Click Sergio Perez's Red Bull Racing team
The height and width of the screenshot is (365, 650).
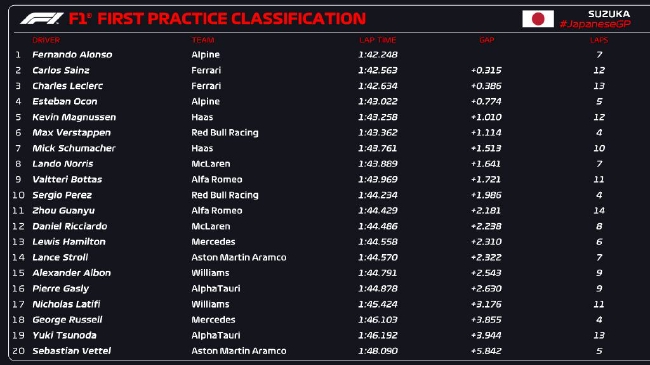click(225, 195)
